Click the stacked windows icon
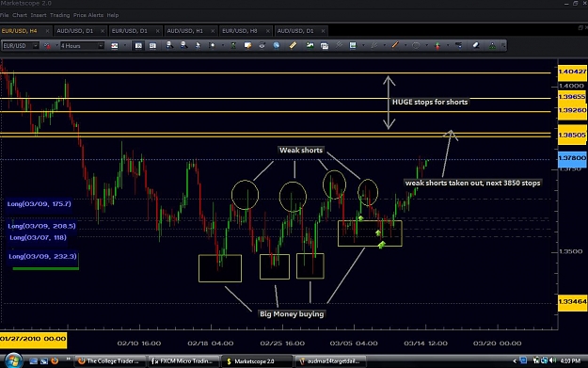588x368 pixels. pyautogui.click(x=325, y=46)
